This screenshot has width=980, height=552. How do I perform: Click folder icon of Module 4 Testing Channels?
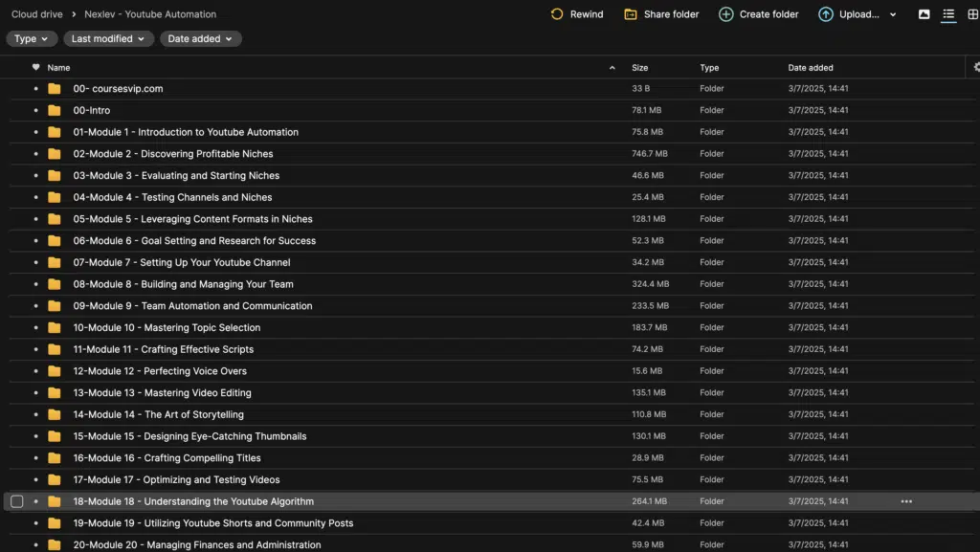[x=55, y=197]
